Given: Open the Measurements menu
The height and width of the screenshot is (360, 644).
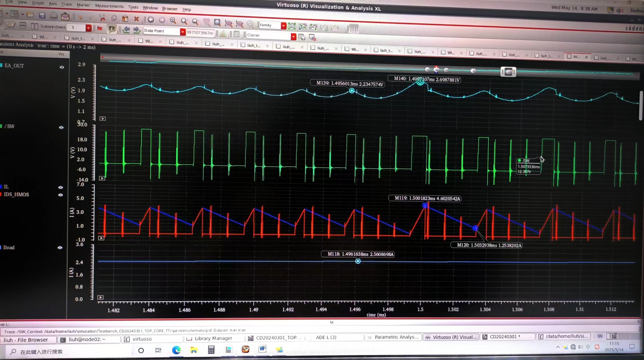Looking at the screenshot, I should click(109, 6).
